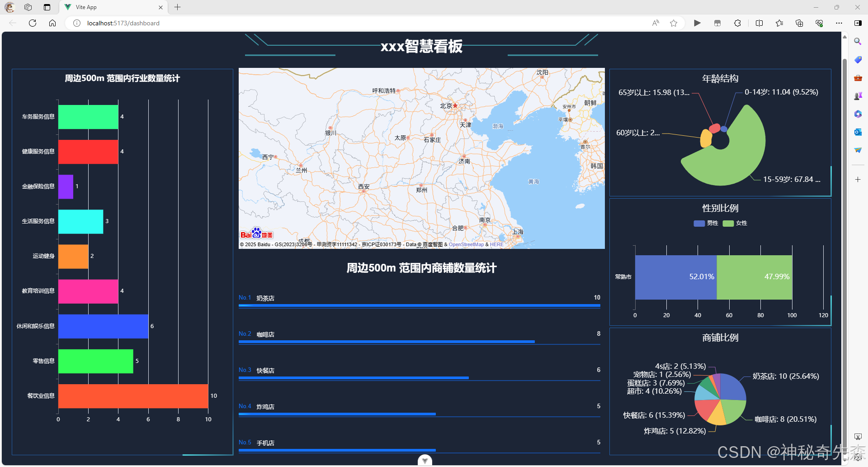Open sidebar Drop paper-plane icon
The height and width of the screenshot is (467, 868).
pos(858,150)
